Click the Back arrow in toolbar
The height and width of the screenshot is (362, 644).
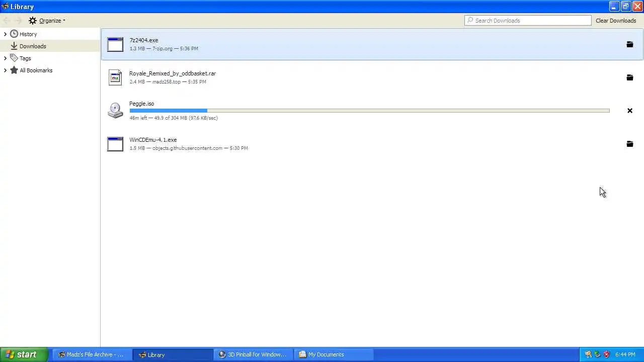[7, 21]
